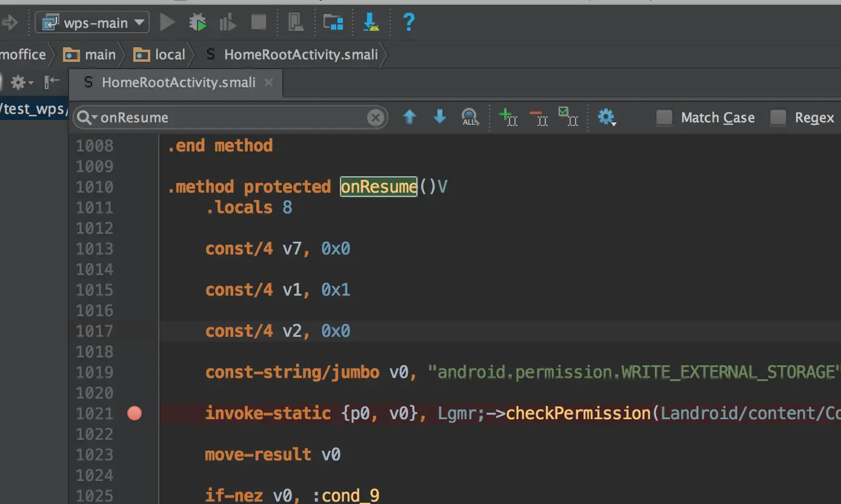Open the AVD Manager device icon

[295, 23]
